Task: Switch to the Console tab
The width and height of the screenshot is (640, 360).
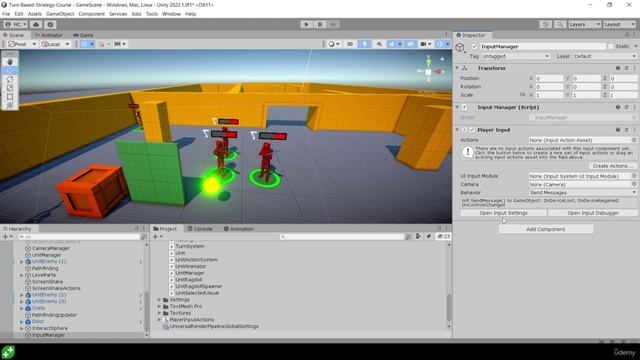Action: (200, 229)
